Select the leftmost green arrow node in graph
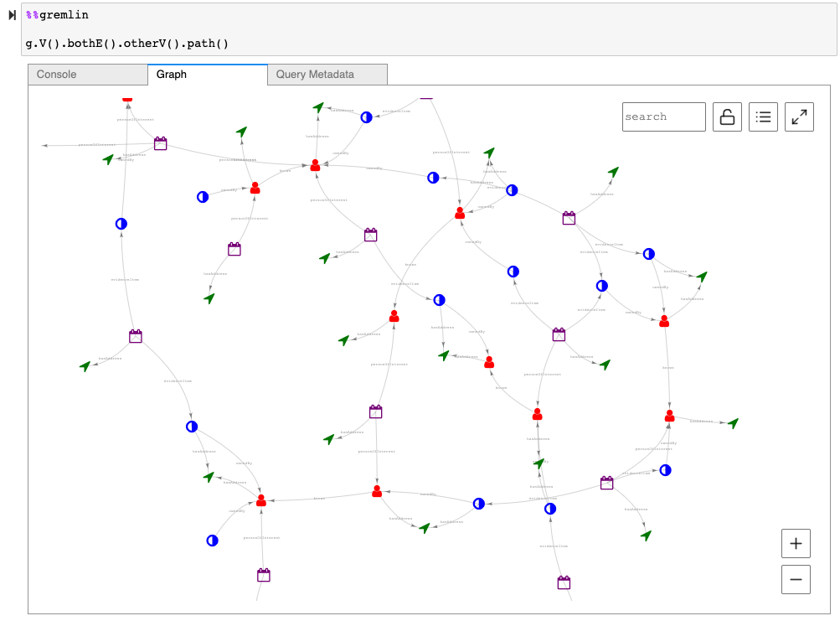840x621 pixels. (85, 366)
